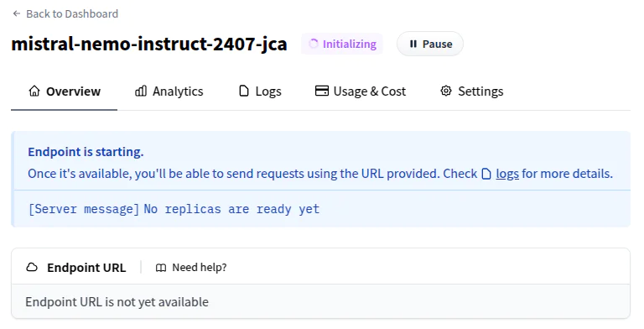Click the Initializing status badge
644x329 pixels.
pyautogui.click(x=342, y=44)
